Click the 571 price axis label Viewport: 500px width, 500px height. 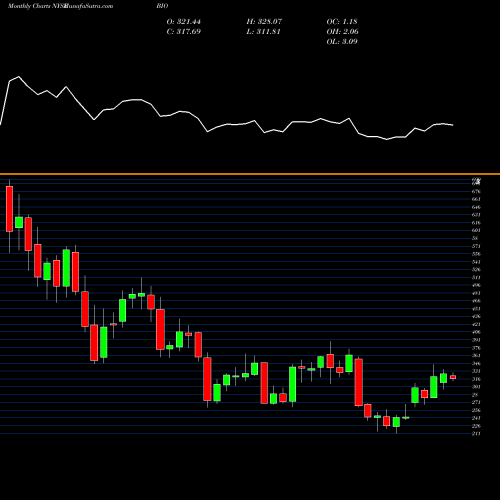476,246
